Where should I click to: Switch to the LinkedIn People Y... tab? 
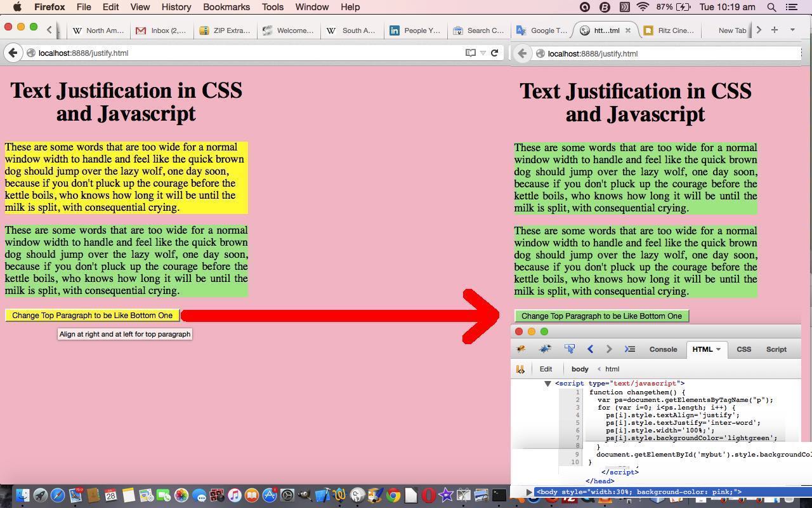[416, 30]
